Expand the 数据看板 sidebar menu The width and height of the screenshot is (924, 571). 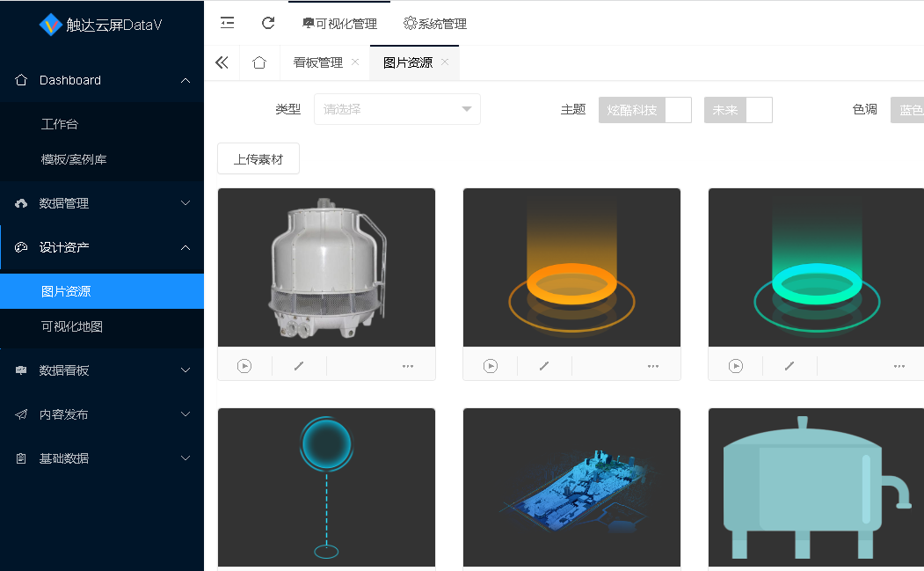102,370
